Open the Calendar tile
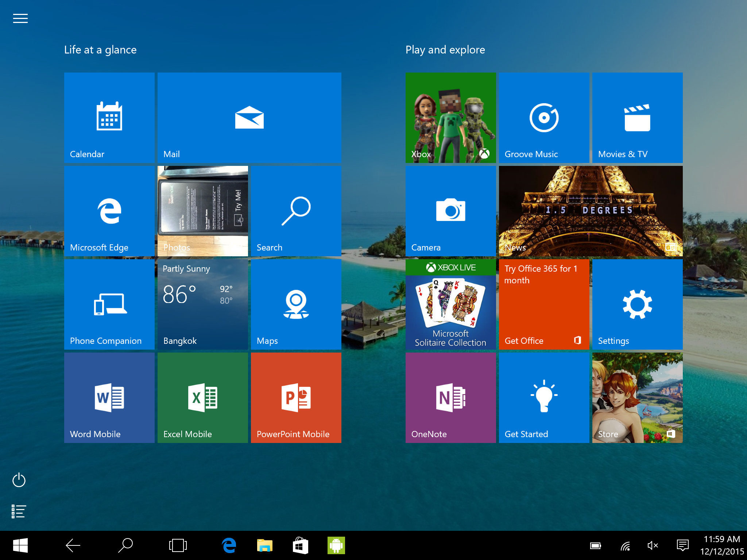The image size is (747, 560). coord(109,117)
